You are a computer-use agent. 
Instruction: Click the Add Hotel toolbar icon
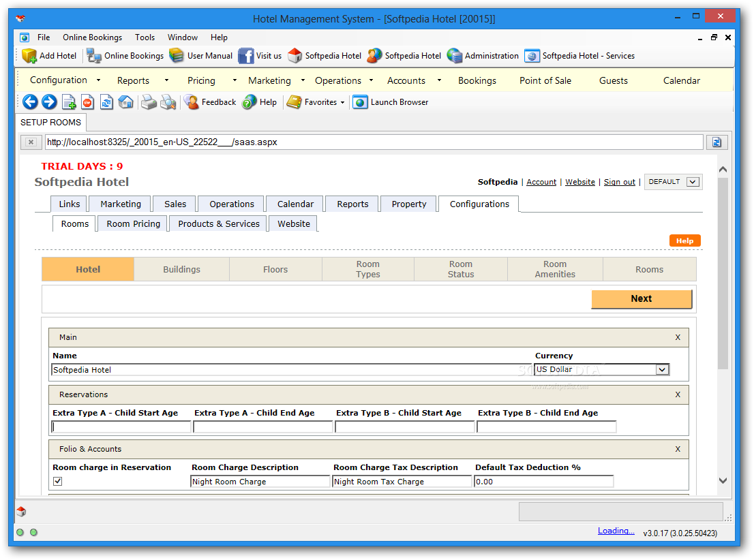coord(29,56)
